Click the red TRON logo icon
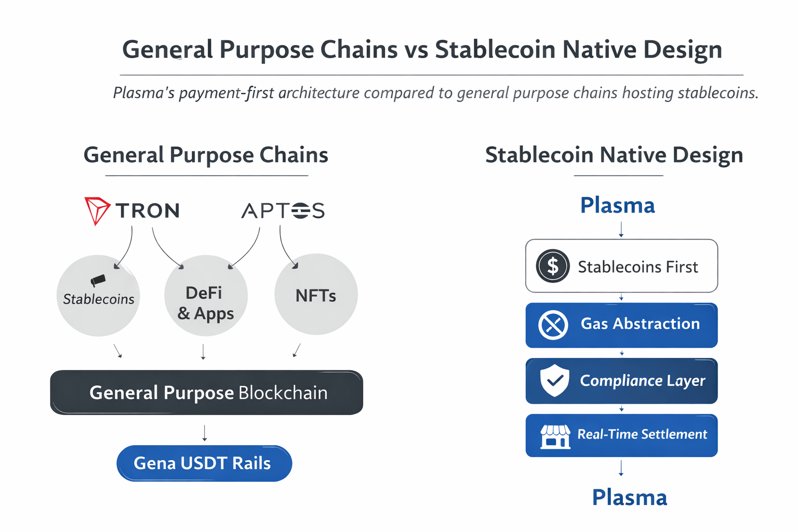 click(x=97, y=210)
